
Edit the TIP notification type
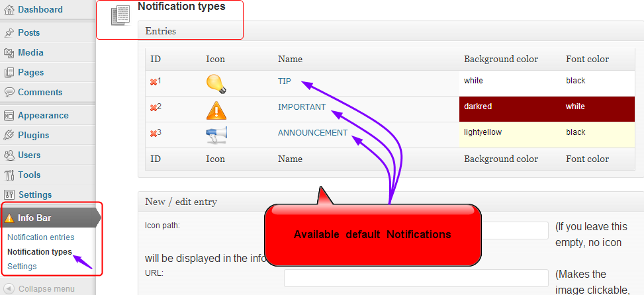coord(284,81)
